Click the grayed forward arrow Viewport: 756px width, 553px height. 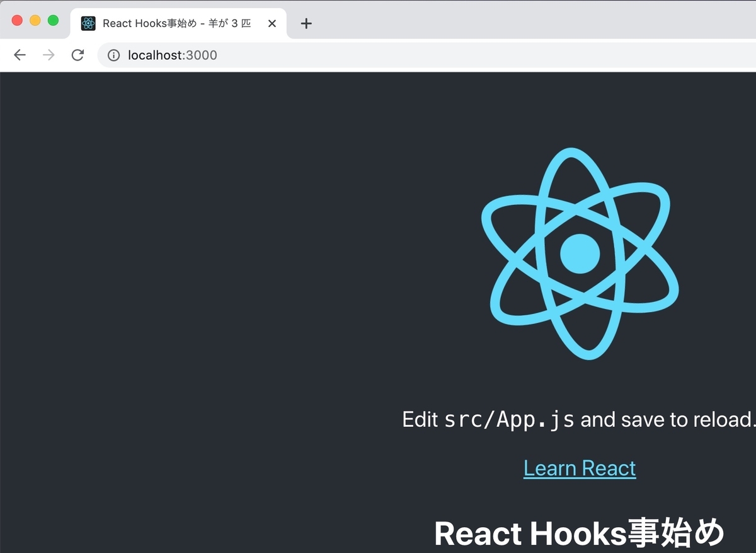click(49, 55)
